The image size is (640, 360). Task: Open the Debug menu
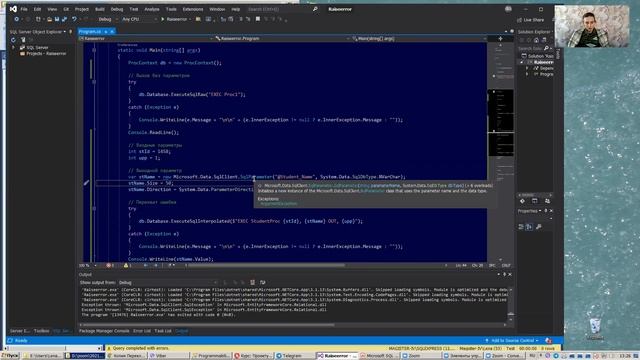tap(117, 9)
